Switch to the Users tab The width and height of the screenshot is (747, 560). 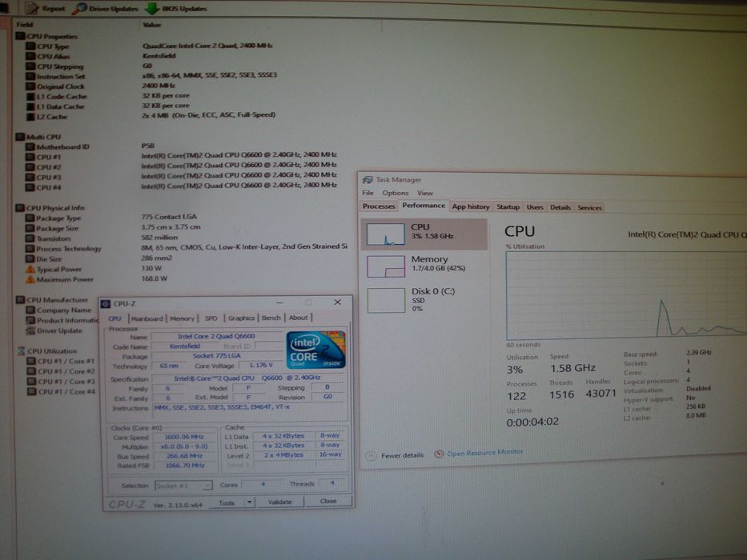pyautogui.click(x=535, y=207)
